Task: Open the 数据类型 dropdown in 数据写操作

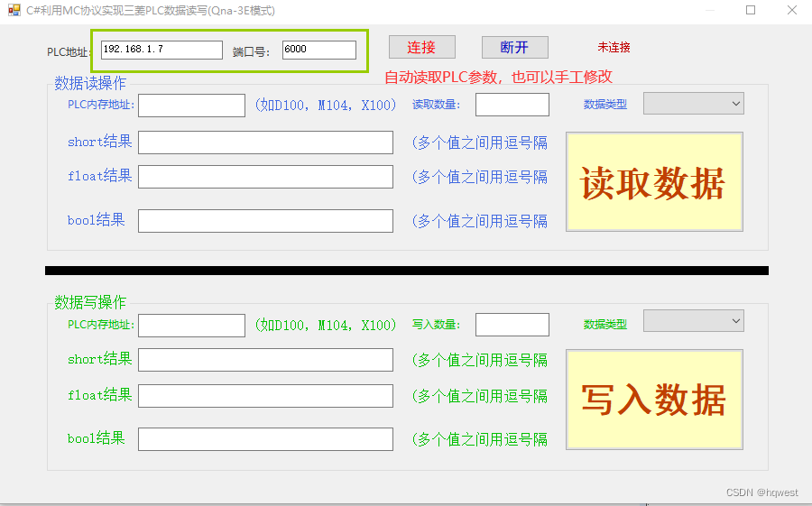Action: (x=694, y=321)
